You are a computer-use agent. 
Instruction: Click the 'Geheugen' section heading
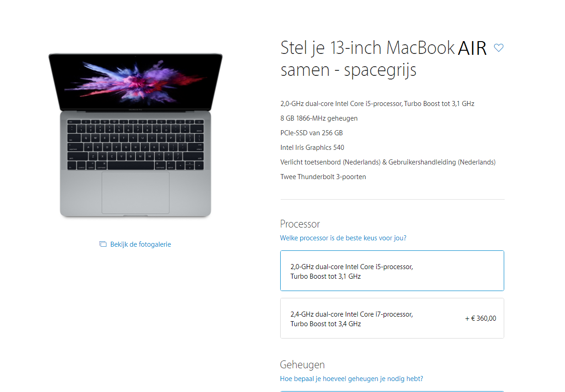point(303,365)
